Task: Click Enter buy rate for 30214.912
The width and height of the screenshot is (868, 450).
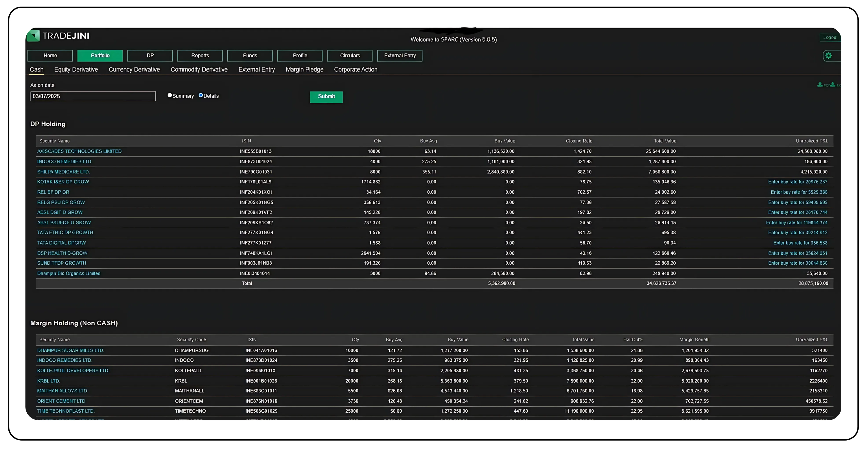Action: click(x=798, y=232)
